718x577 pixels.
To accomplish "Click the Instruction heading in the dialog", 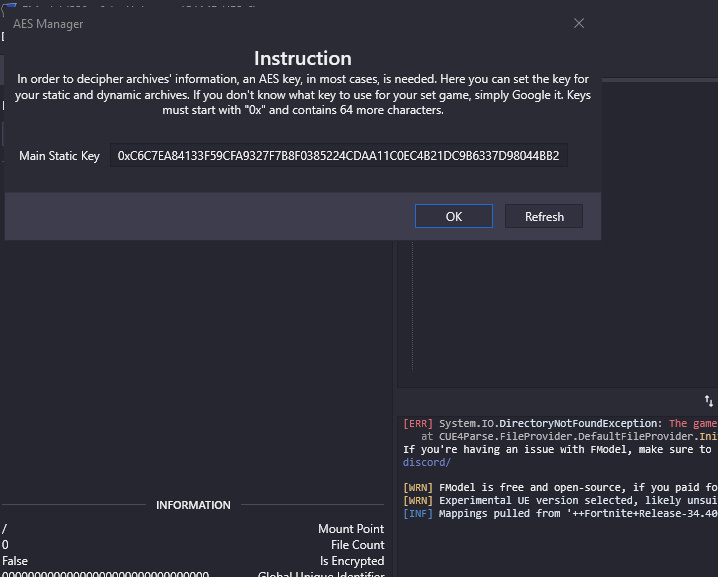I will pyautogui.click(x=303, y=59).
